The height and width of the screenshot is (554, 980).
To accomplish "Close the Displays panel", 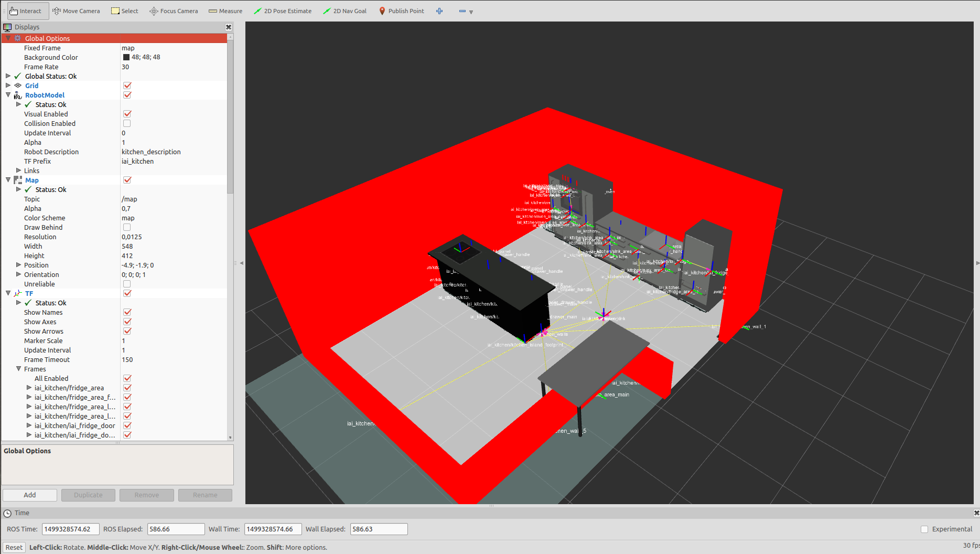I will [x=229, y=27].
